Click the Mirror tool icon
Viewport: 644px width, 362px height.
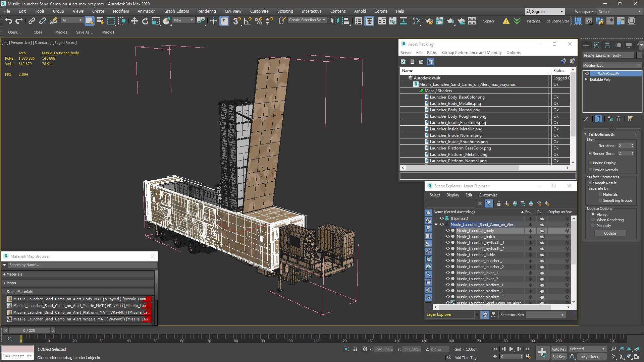[x=334, y=21]
